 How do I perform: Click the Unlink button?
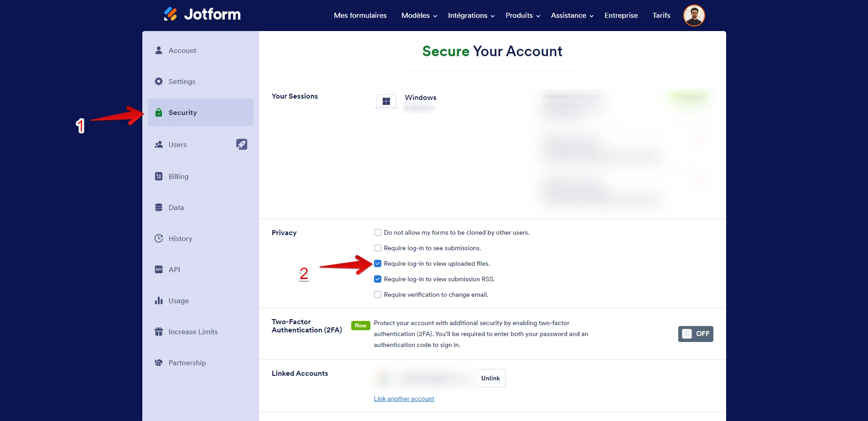(x=490, y=378)
